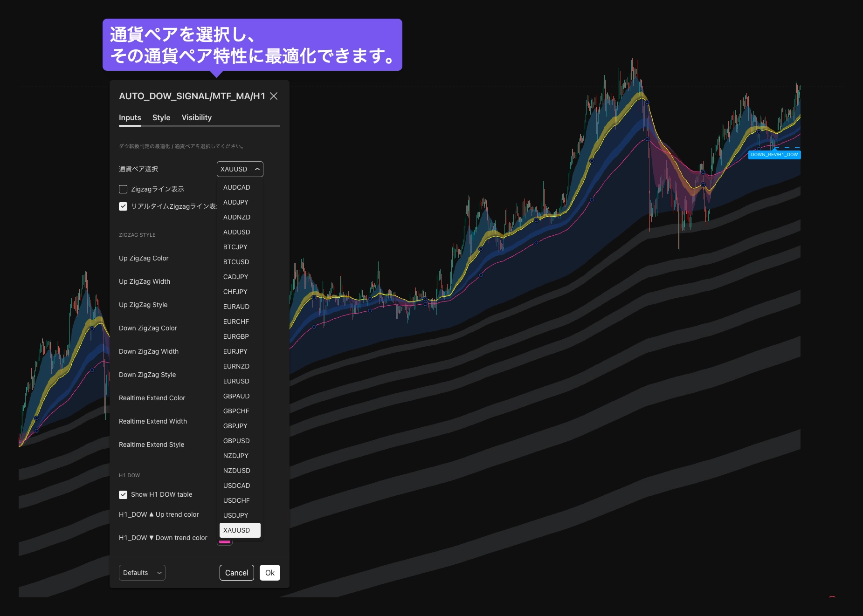Select EURUSD option
The height and width of the screenshot is (616, 863).
click(x=240, y=381)
